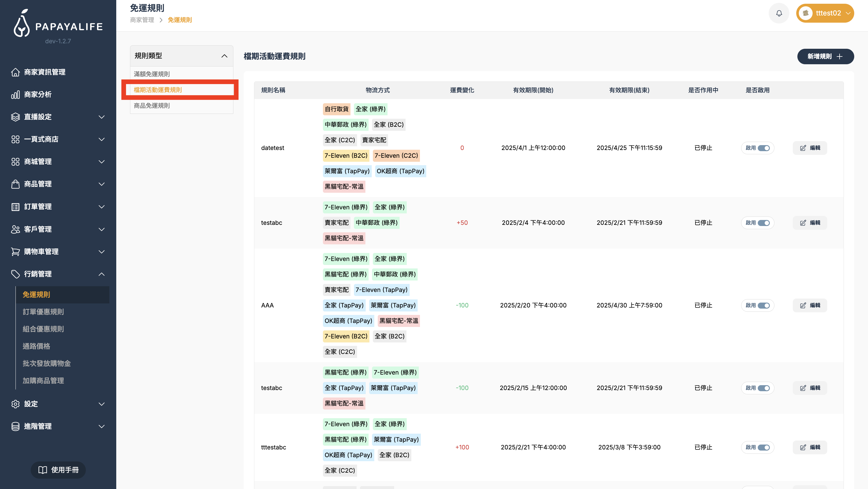
Task: Click the notification bell icon
Action: pos(779,13)
